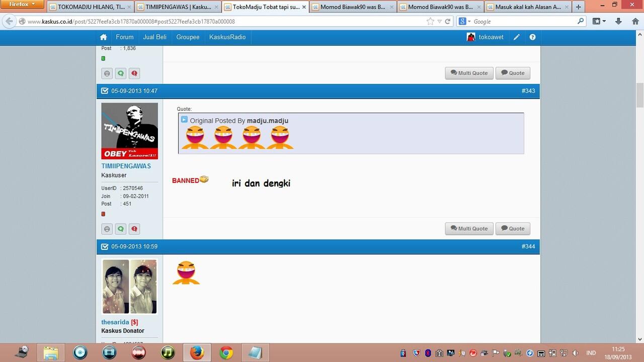Reload the page with the refresh icon
Image resolution: width=644 pixels, height=362 pixels.
click(x=448, y=22)
